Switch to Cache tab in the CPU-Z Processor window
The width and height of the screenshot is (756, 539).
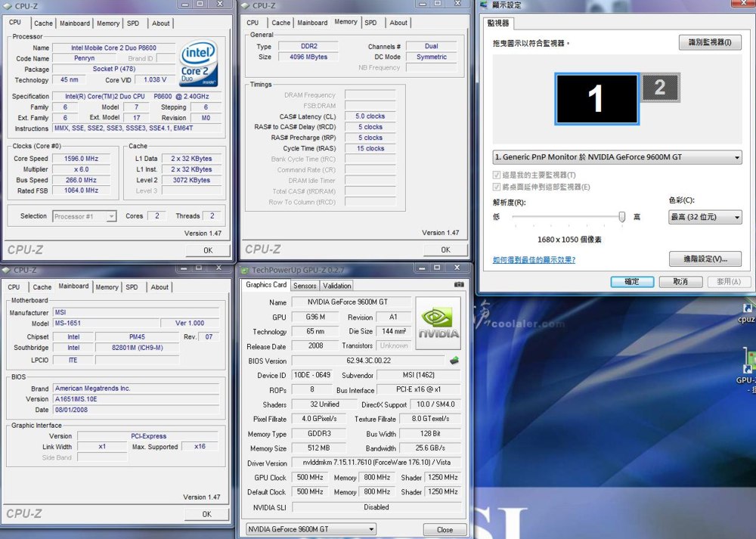[43, 23]
